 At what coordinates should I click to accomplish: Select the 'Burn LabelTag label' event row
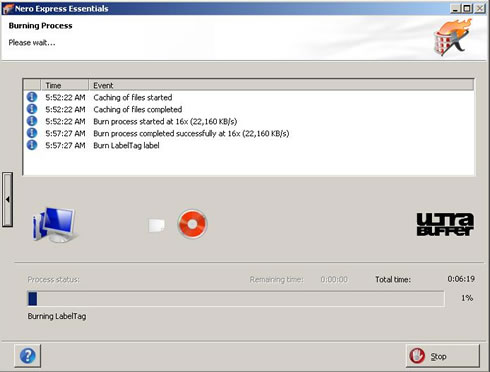click(248, 145)
